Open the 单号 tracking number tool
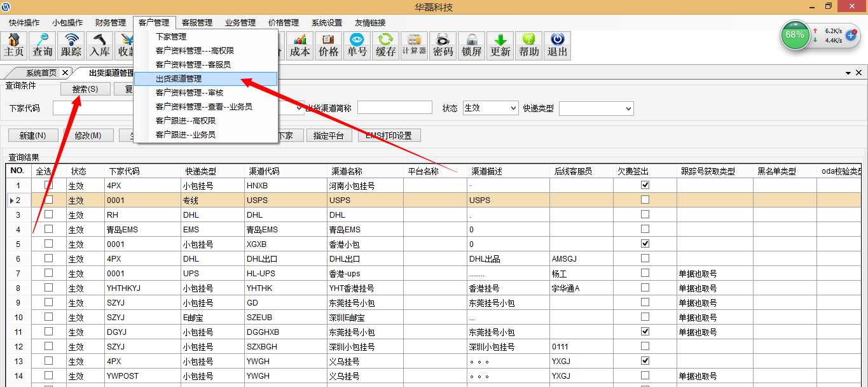The image size is (868, 387). 357,45
